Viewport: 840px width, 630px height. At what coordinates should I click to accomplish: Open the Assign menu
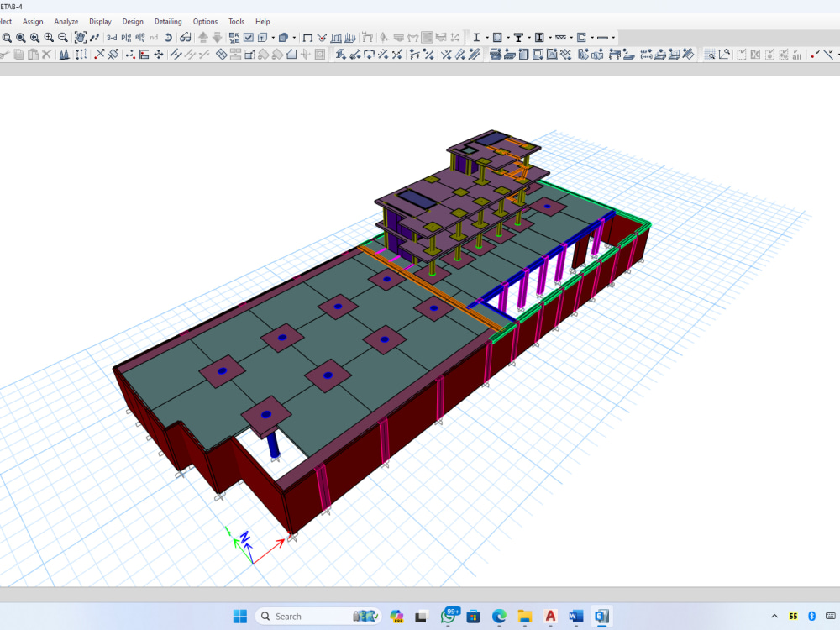[33, 21]
